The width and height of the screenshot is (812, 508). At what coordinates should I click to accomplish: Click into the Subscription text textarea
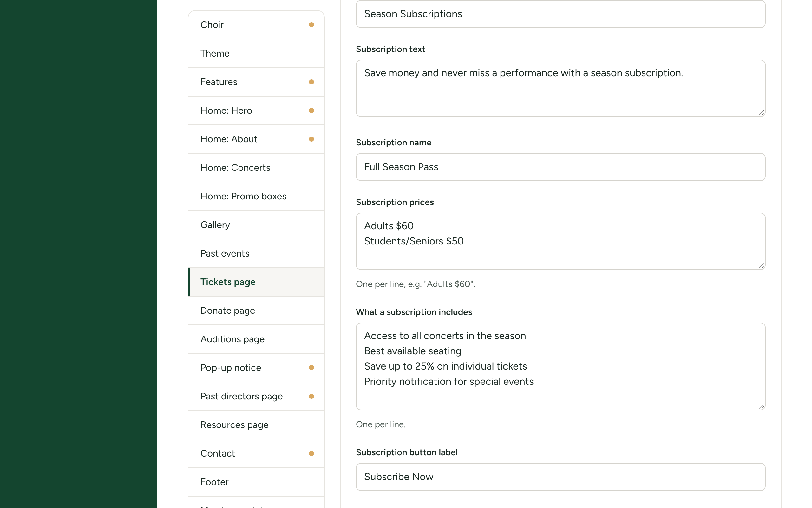[x=560, y=88]
